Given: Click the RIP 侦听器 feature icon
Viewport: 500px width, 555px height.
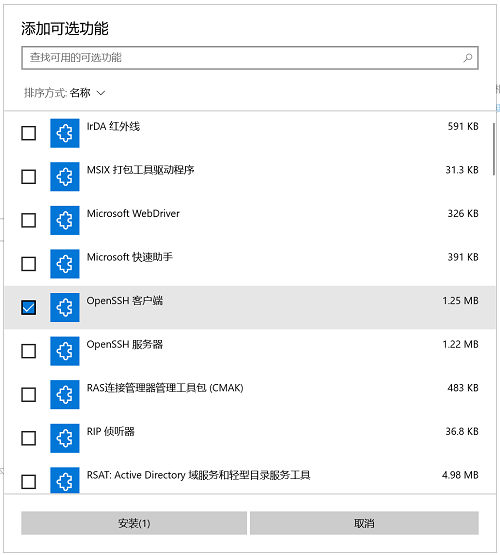Looking at the screenshot, I should pyautogui.click(x=65, y=438).
